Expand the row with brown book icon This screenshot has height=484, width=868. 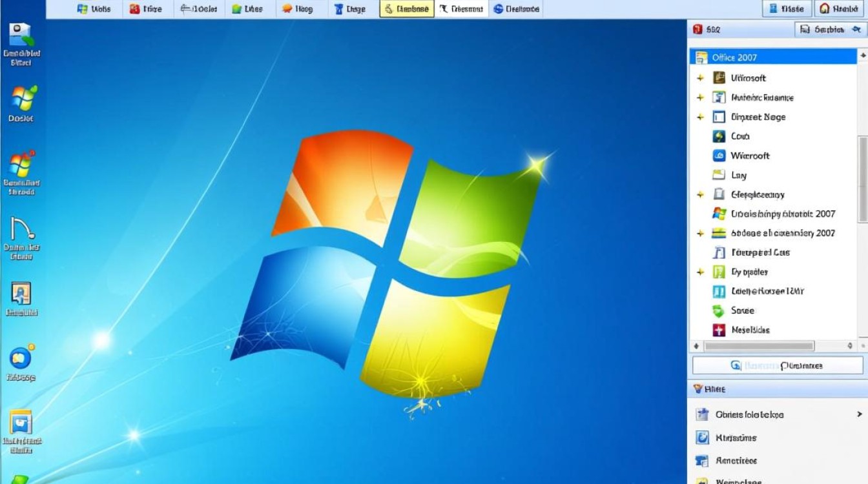[x=700, y=78]
